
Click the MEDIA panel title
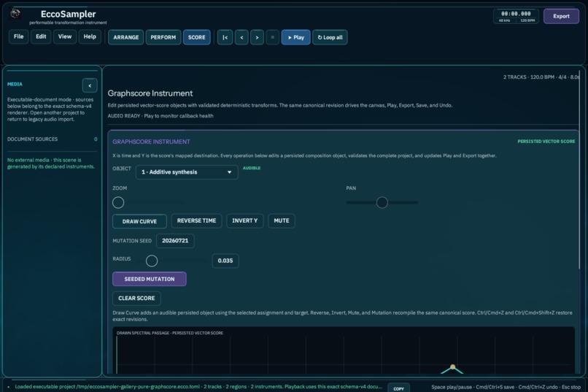point(15,84)
